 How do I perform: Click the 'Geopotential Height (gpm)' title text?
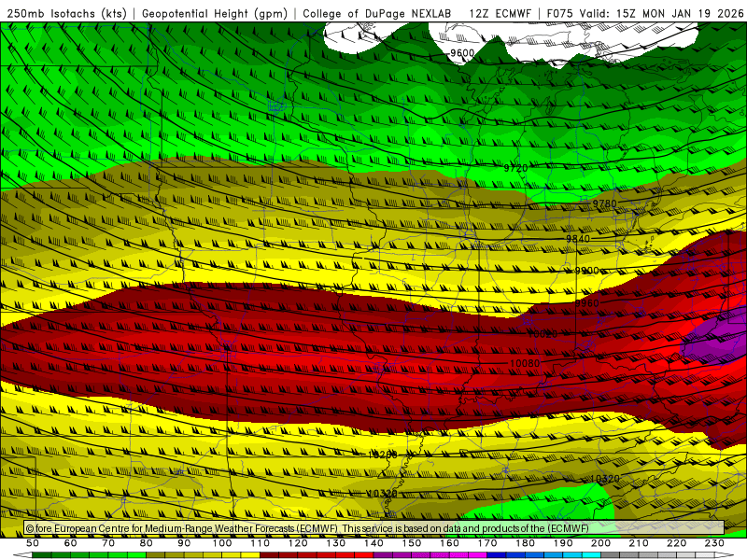tap(215, 14)
